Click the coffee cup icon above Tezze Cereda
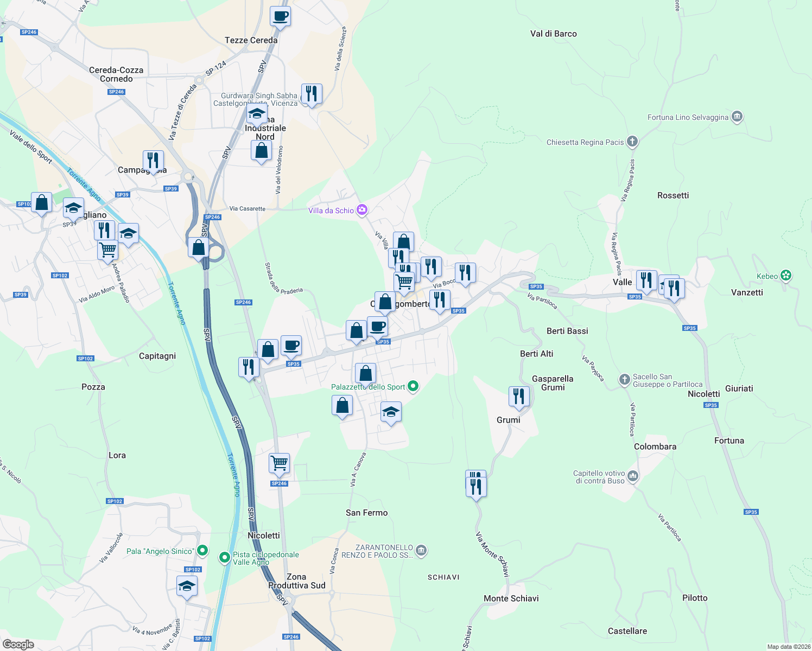Viewport: 812px width, 651px height. (x=280, y=16)
